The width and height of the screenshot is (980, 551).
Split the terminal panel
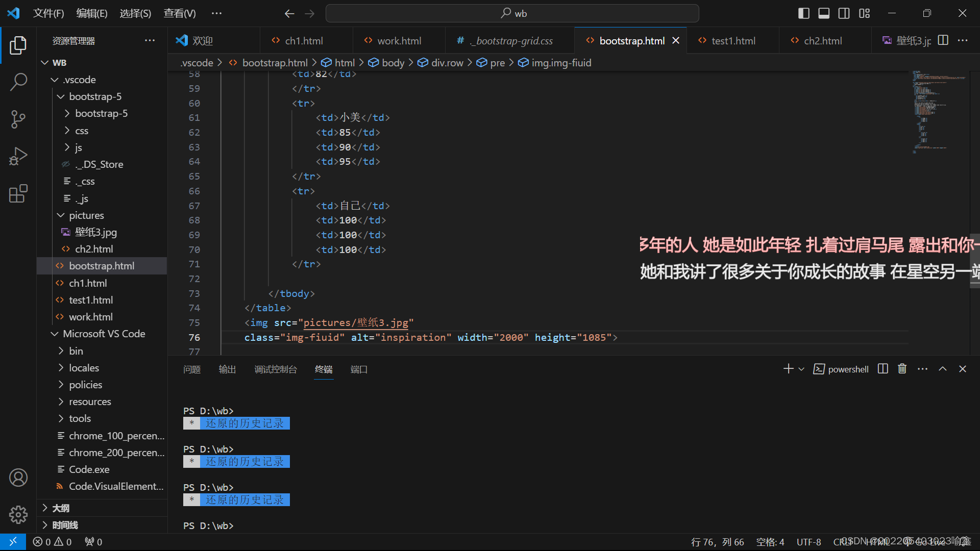883,369
